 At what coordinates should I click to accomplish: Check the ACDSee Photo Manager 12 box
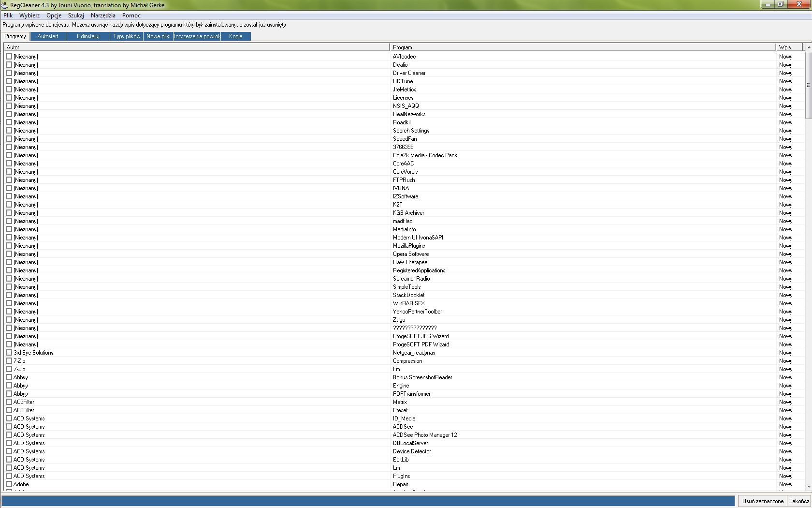9,435
